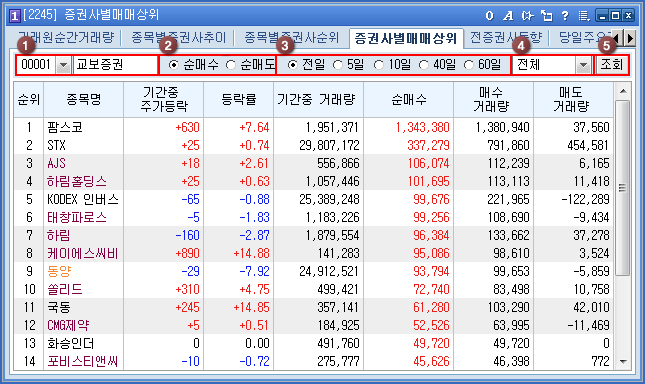Click the 교보증권 broker name field
645x384 pixels.
point(115,65)
